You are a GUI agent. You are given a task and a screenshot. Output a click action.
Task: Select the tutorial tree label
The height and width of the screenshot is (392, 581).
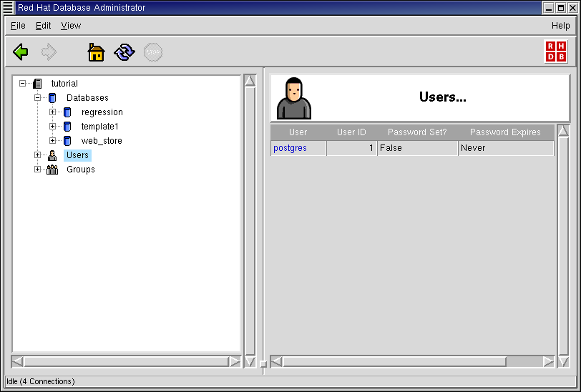pos(64,84)
